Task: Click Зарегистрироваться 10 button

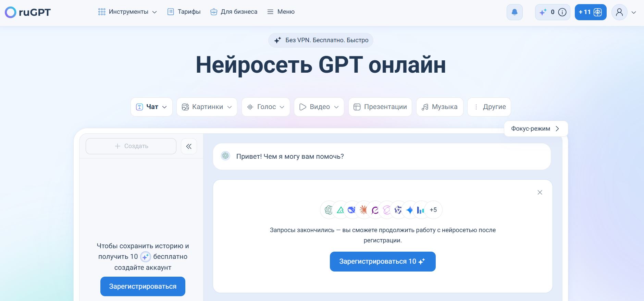Action: [x=383, y=262]
